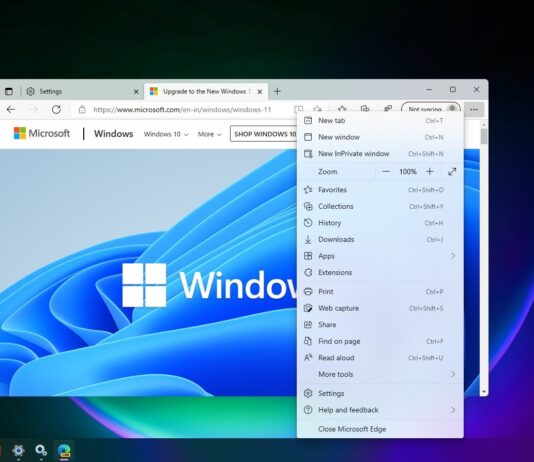Viewport: 534px width, 462px height.
Task: Open the More dropdown in page nav
Action: click(x=209, y=134)
